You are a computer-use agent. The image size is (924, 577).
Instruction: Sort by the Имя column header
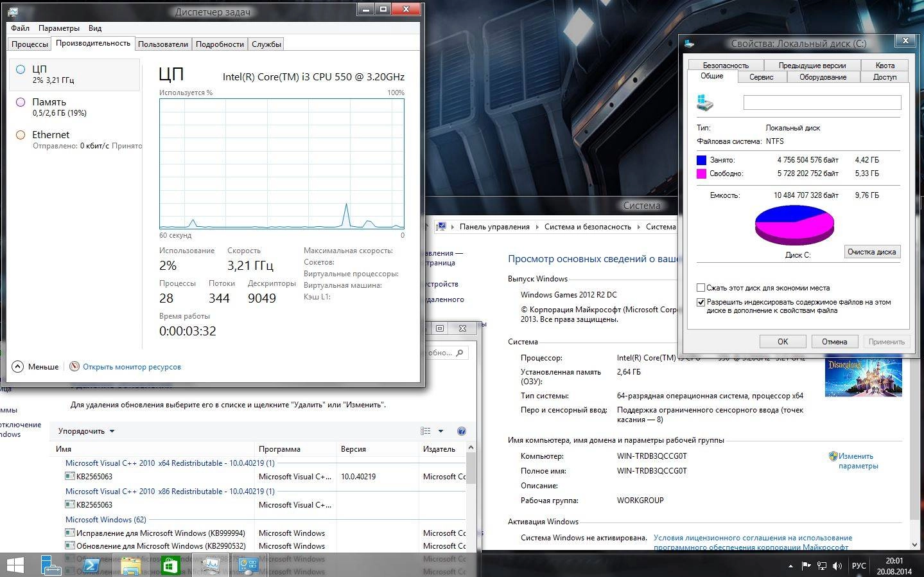point(153,449)
